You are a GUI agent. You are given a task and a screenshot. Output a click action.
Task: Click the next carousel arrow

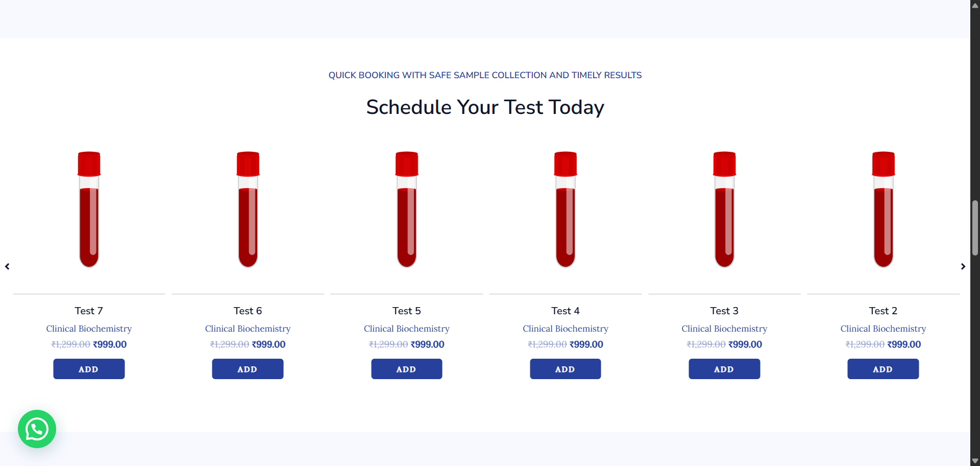(963, 266)
